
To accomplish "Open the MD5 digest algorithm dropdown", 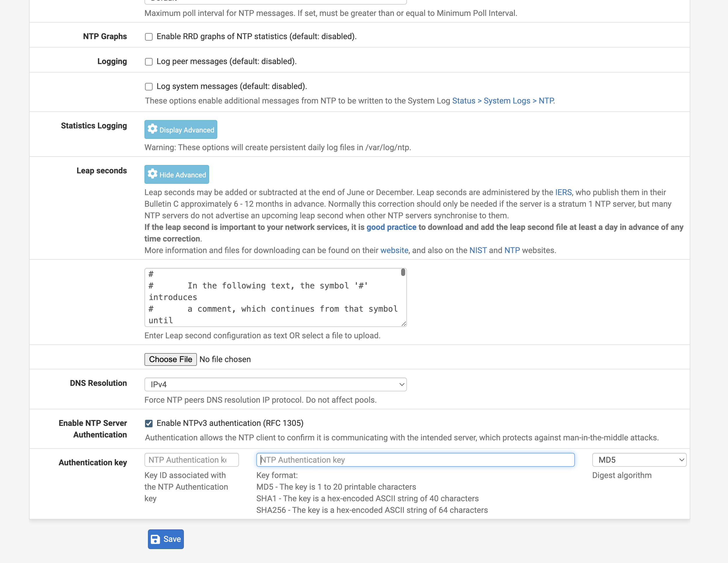I will click(x=639, y=460).
